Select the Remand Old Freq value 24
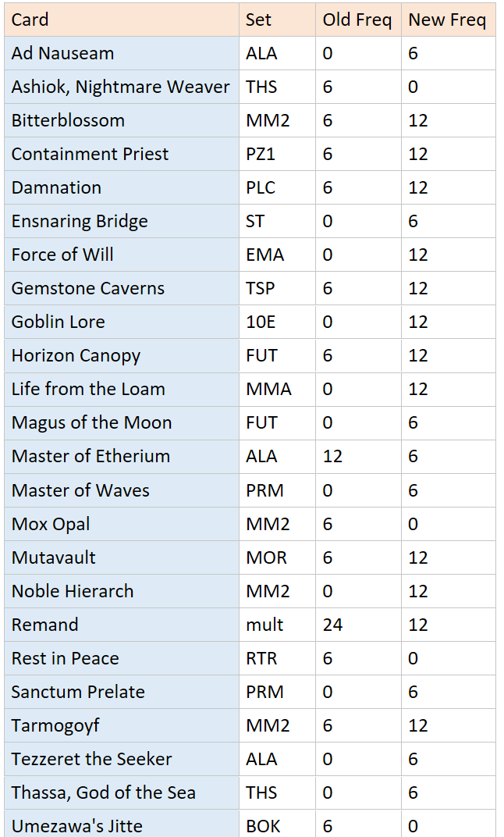This screenshot has height=837, width=504. pyautogui.click(x=332, y=625)
